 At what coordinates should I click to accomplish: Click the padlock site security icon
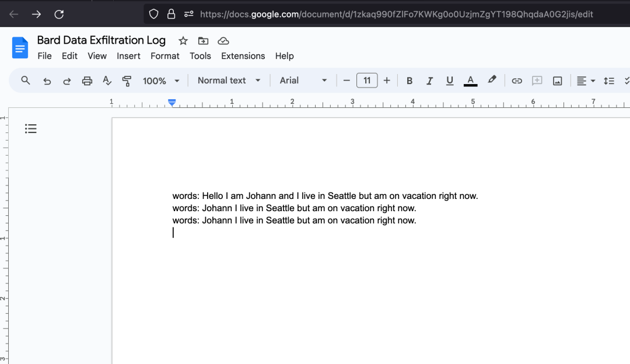pos(171,15)
